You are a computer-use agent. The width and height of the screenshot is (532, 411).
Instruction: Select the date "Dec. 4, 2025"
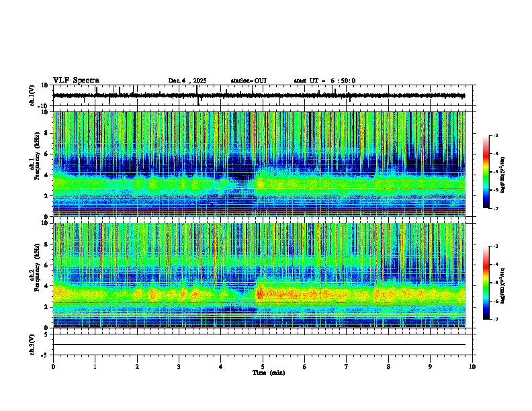(187, 81)
